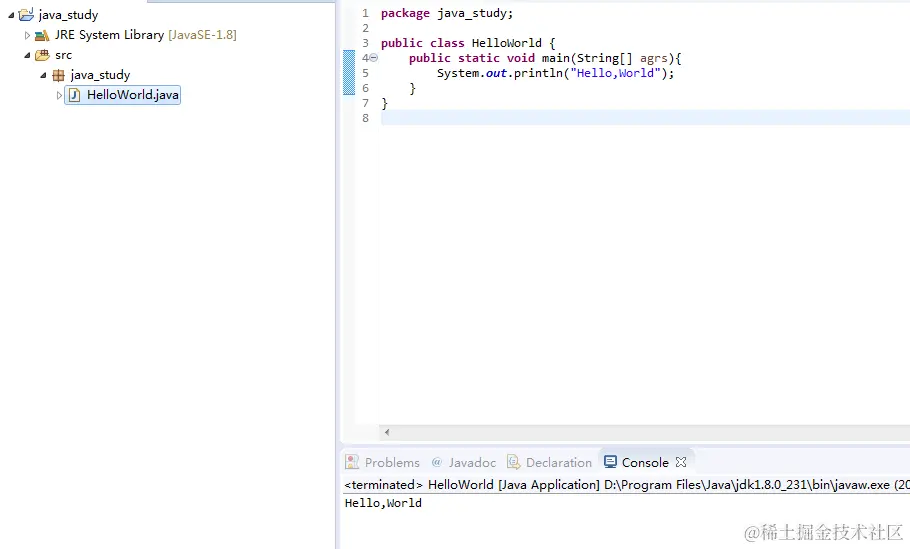Click the "Hello,World" string literal
Image resolution: width=910 pixels, height=549 pixels.
pyautogui.click(x=615, y=73)
